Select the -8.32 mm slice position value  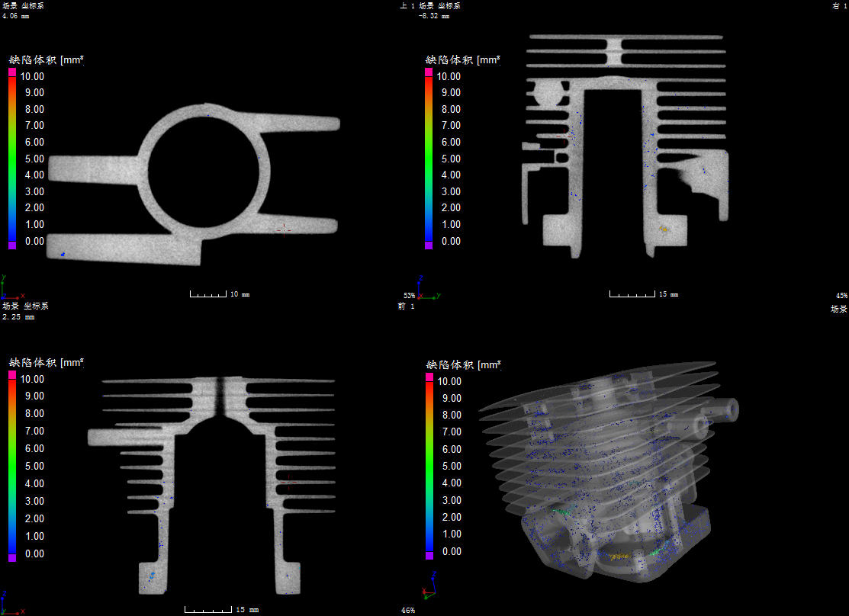[433, 14]
